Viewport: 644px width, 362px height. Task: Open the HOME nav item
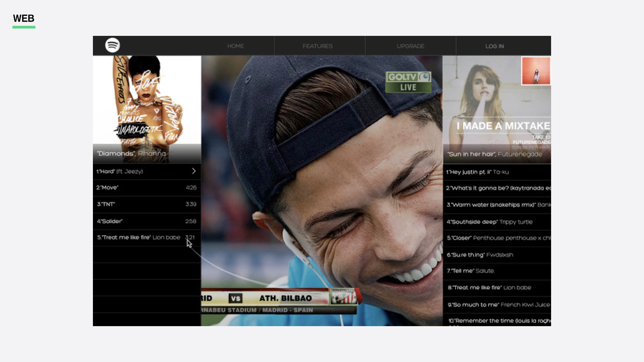(235, 46)
